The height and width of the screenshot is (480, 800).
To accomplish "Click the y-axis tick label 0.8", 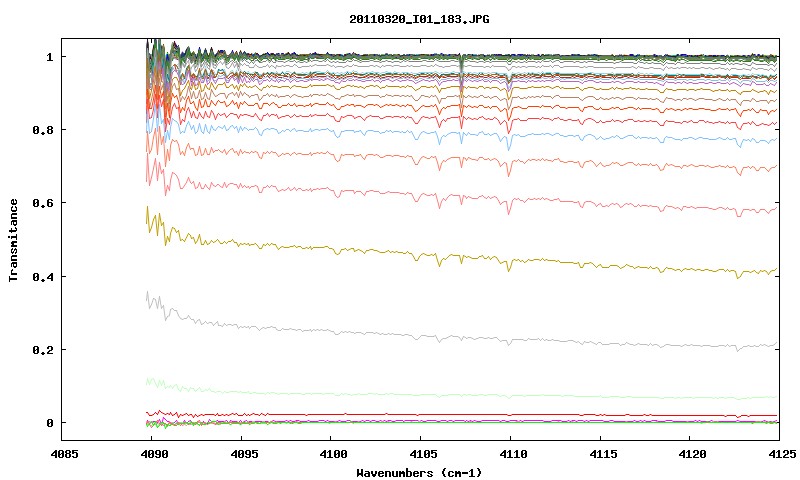I will pos(43,130).
